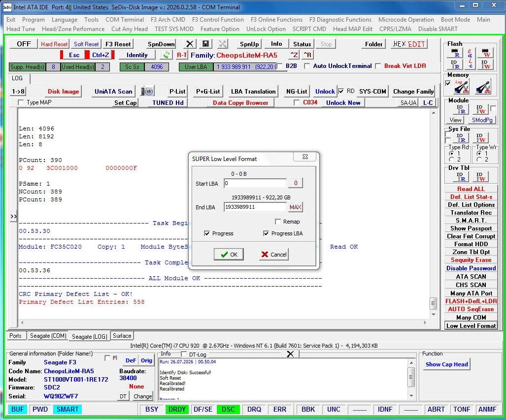Click the Drv Tbl ID read icon
This screenshot has width=506, height=420.
(x=461, y=177)
